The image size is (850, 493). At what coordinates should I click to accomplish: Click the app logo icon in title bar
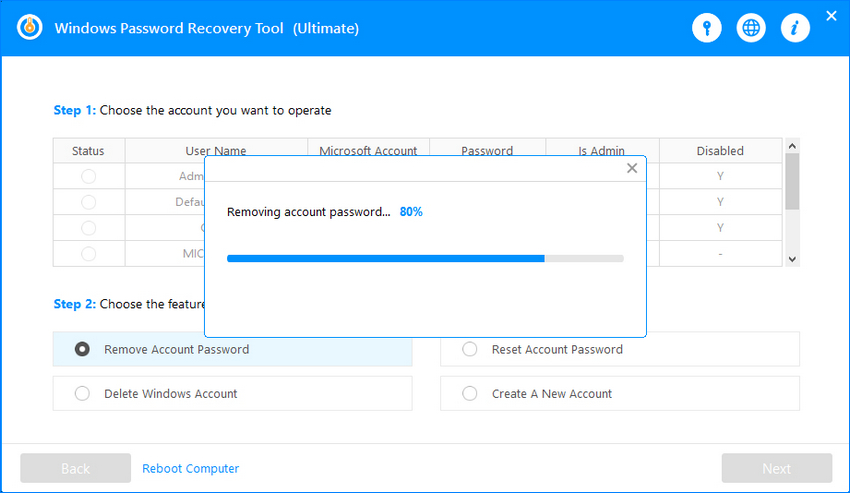[x=29, y=27]
